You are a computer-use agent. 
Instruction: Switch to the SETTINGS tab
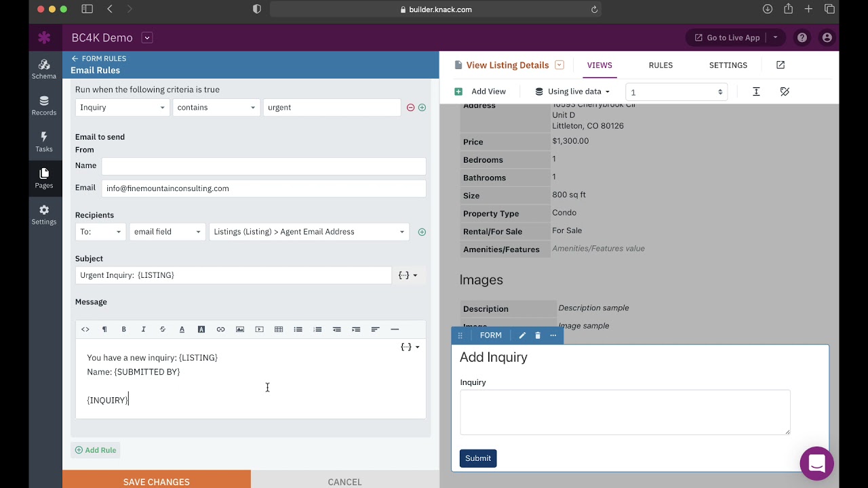[728, 65]
